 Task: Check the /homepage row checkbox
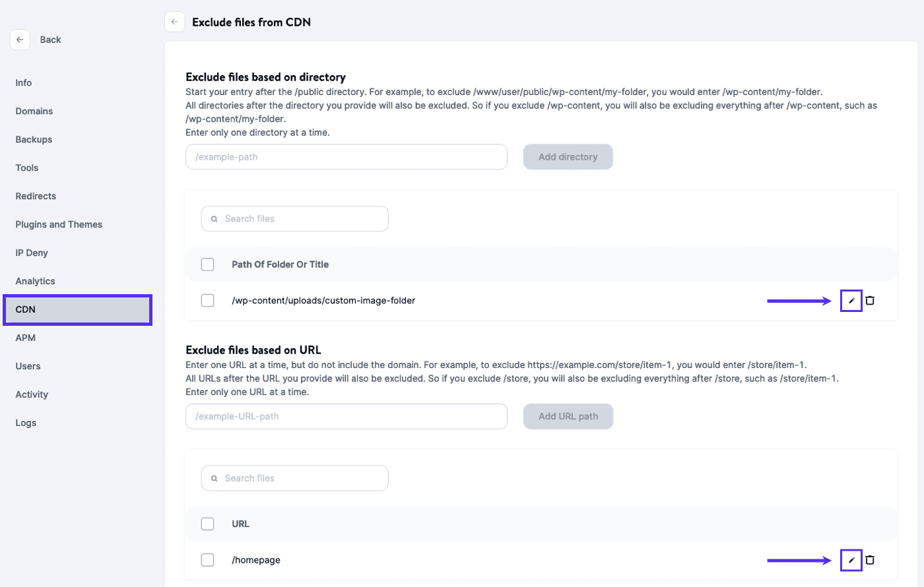pyautogui.click(x=207, y=560)
